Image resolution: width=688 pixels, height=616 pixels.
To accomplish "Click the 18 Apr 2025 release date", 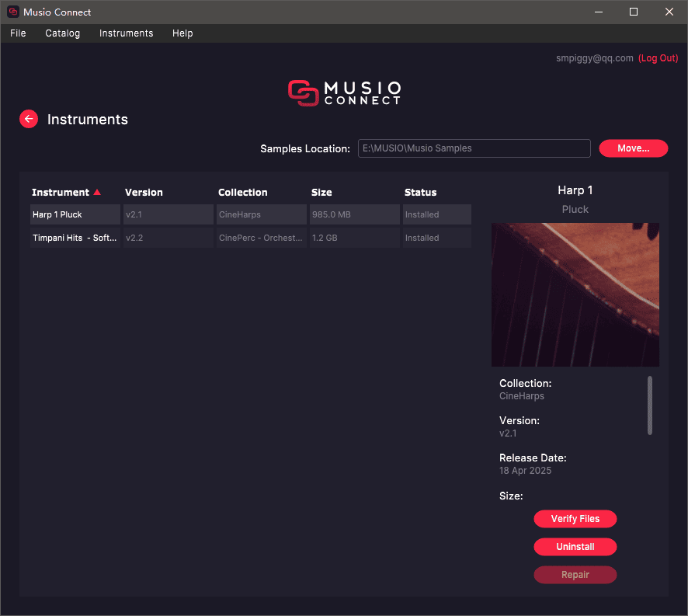I will tap(525, 471).
